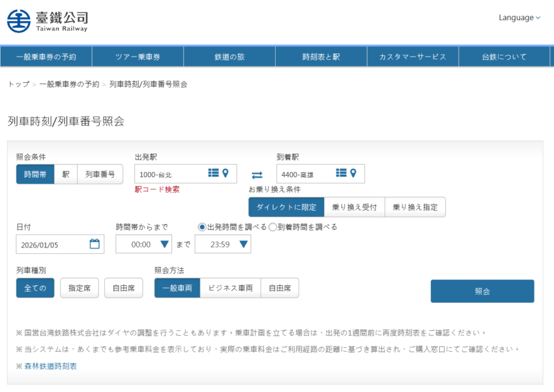
Task: Click the departure station input field
Action: coord(169,174)
